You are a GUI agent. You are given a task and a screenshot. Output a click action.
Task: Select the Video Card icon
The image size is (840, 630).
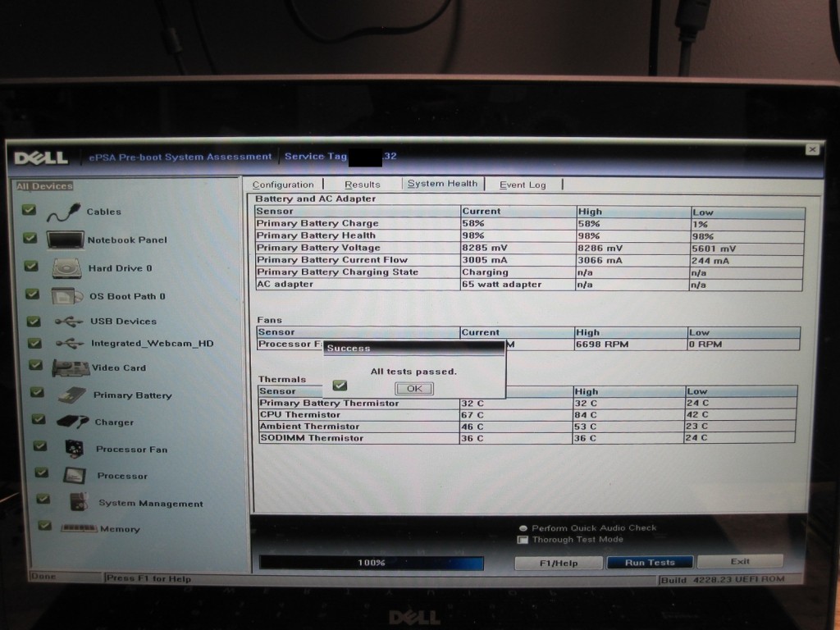coord(71,368)
